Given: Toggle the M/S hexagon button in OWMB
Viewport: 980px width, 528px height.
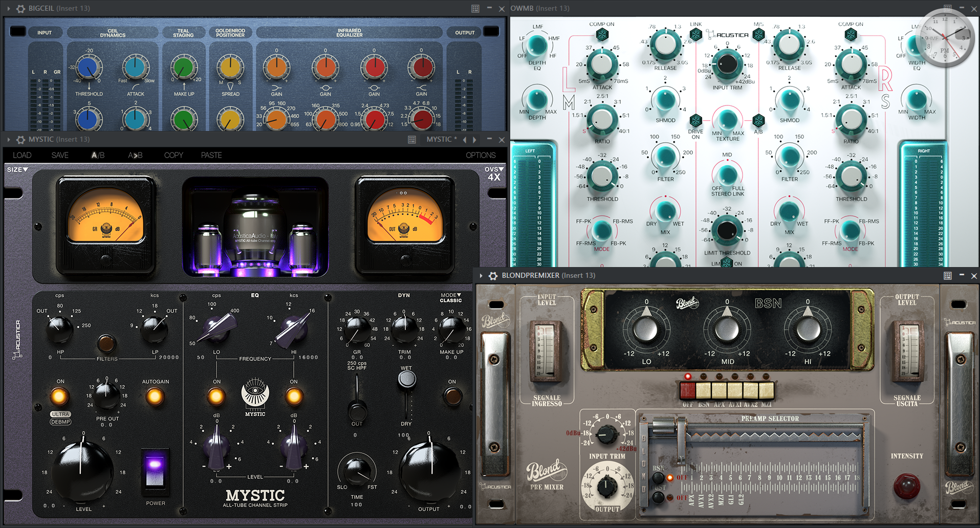Looking at the screenshot, I should (x=758, y=35).
